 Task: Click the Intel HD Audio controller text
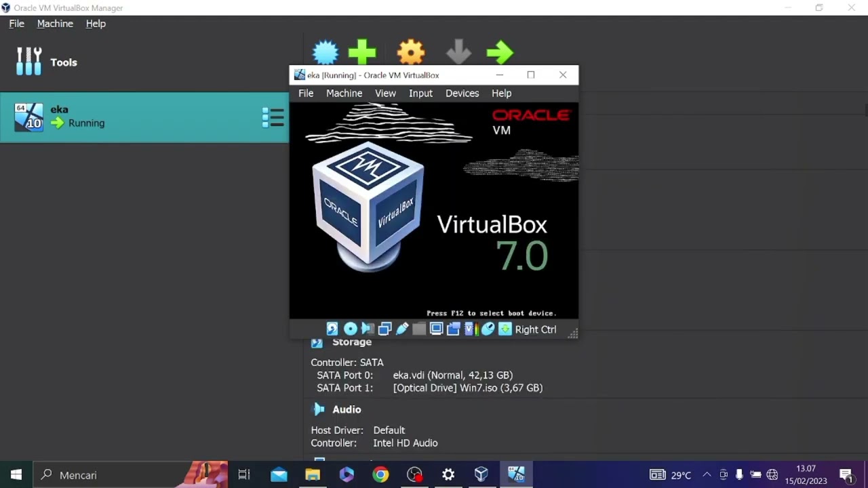click(x=406, y=443)
